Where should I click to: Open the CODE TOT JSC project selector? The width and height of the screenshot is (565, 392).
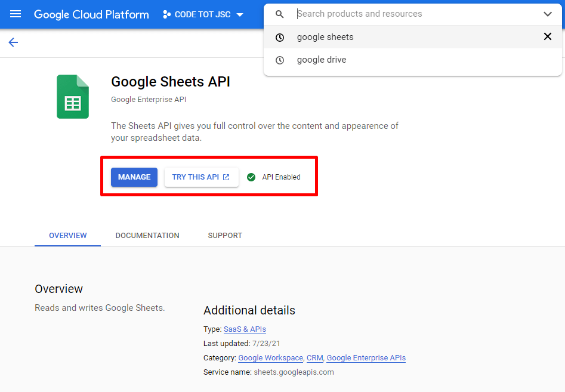pyautogui.click(x=203, y=14)
